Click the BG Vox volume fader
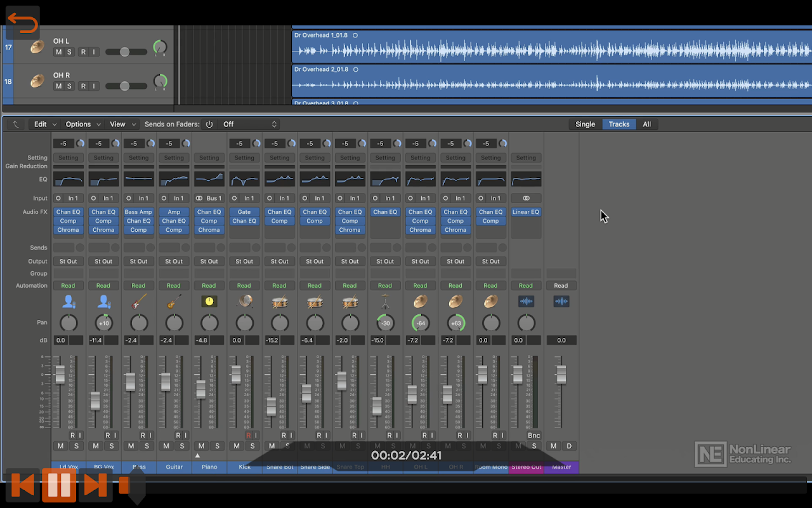 [x=95, y=400]
